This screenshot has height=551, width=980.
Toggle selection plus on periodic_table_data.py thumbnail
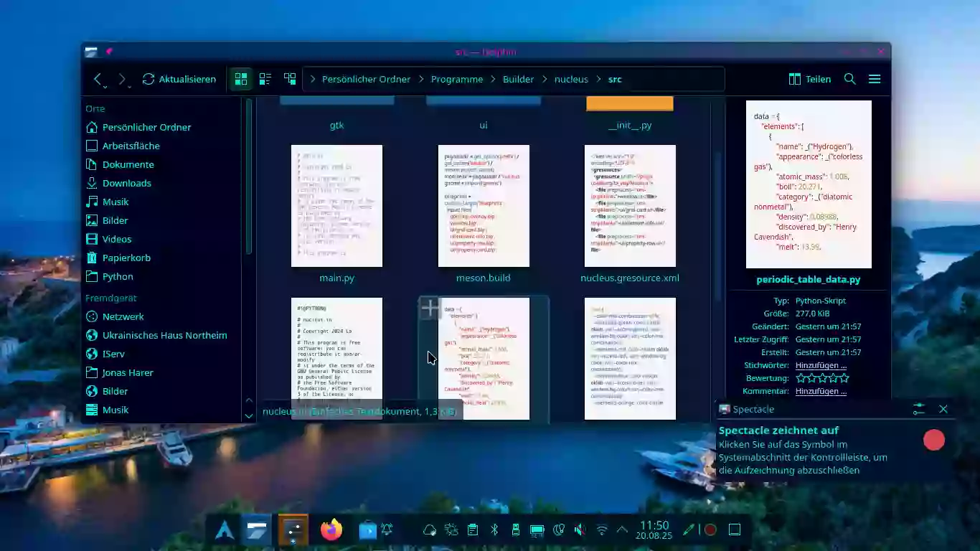click(430, 309)
